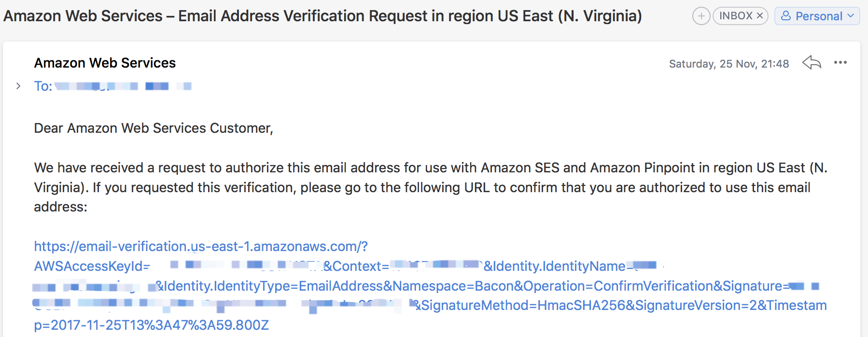This screenshot has width=868, height=337.
Task: Click the person icon in the Personal selector
Action: point(786,16)
